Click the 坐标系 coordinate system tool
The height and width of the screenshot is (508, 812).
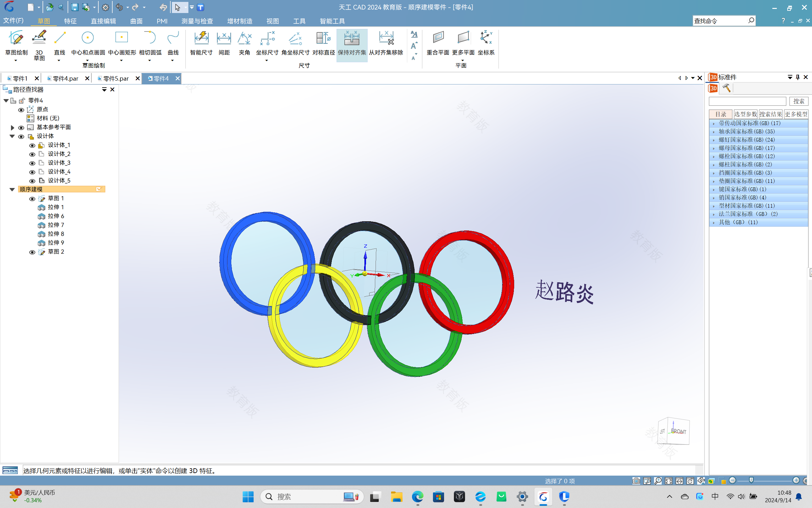click(486, 43)
